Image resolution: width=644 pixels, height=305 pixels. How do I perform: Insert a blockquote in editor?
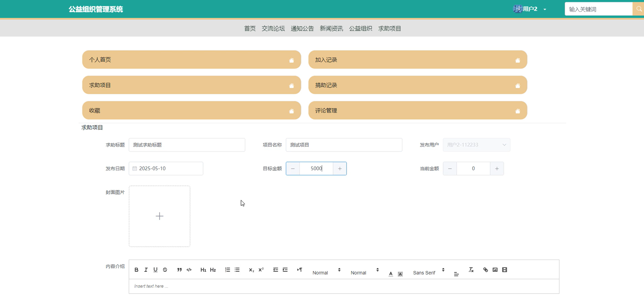coord(179,270)
